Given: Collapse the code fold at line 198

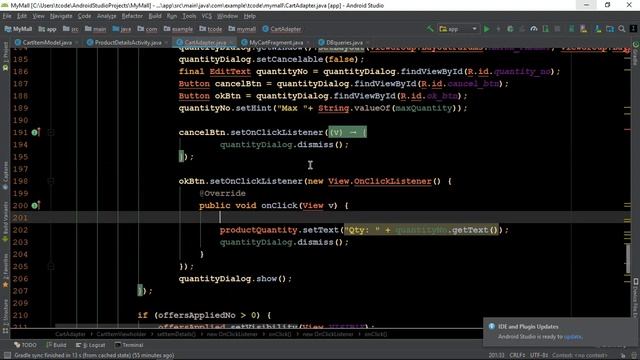Looking at the screenshot, I should tap(51, 181).
